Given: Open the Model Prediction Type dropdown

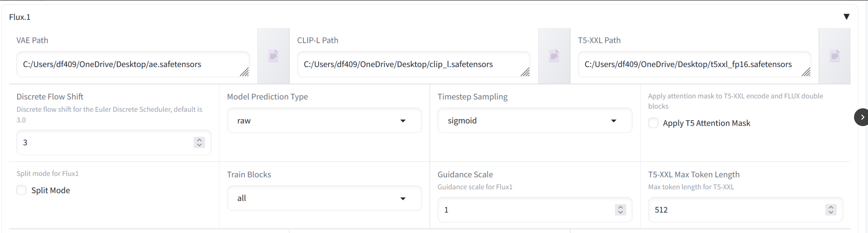Looking at the screenshot, I should (x=324, y=121).
